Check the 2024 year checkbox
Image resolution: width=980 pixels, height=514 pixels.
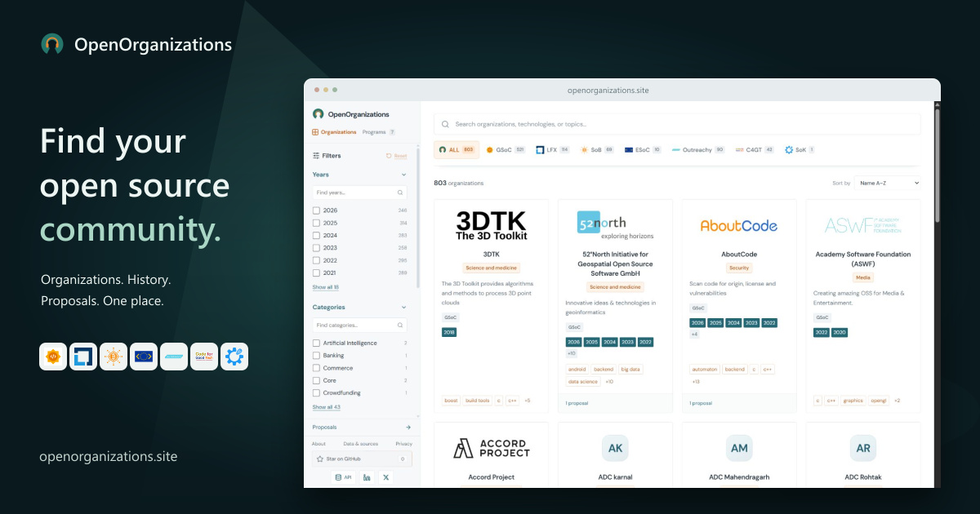[x=316, y=235]
